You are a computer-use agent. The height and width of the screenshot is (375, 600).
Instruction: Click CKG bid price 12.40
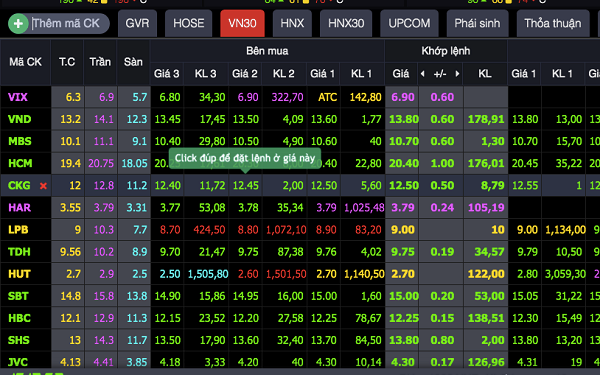pos(167,186)
